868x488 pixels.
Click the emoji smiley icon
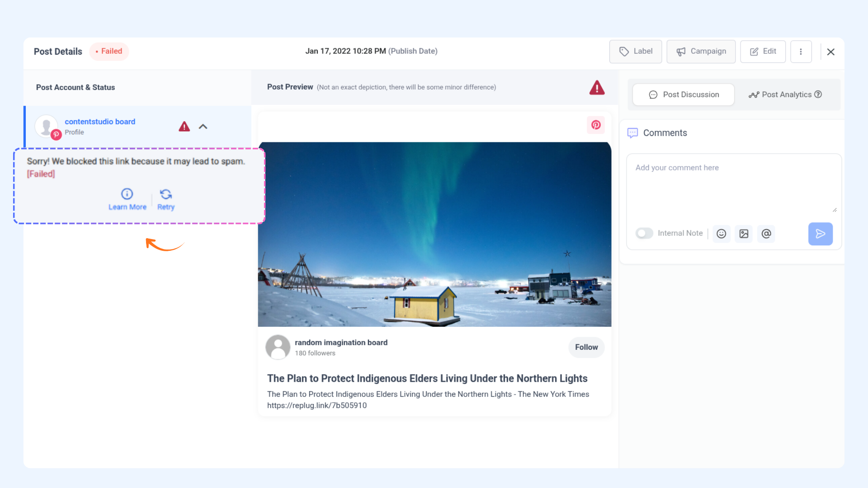pos(722,234)
